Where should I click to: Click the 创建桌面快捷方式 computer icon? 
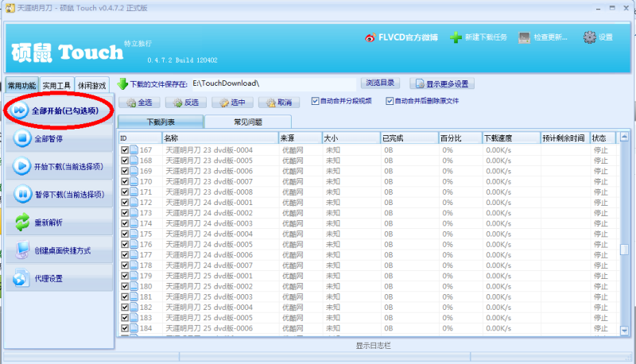coord(22,250)
